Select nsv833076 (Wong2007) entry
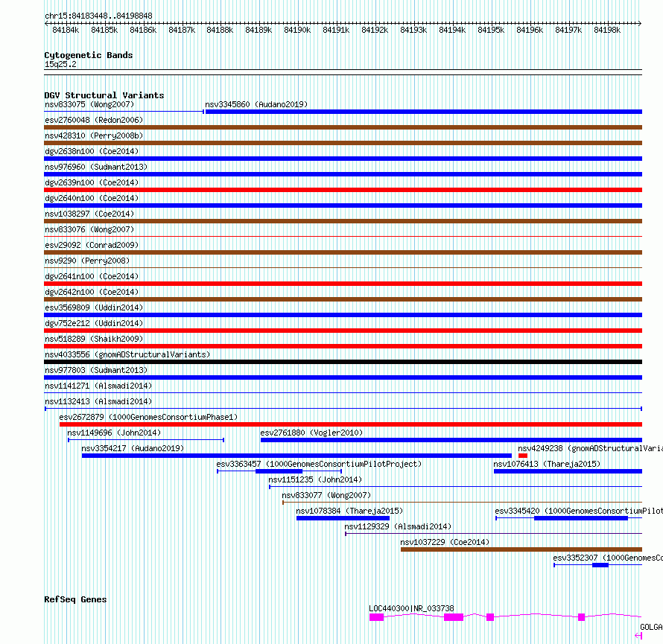This screenshot has width=663, height=644. (x=89, y=229)
